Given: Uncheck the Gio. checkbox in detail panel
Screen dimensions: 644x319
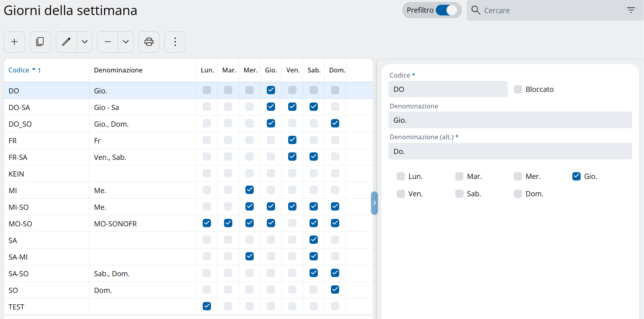Looking at the screenshot, I should (576, 177).
